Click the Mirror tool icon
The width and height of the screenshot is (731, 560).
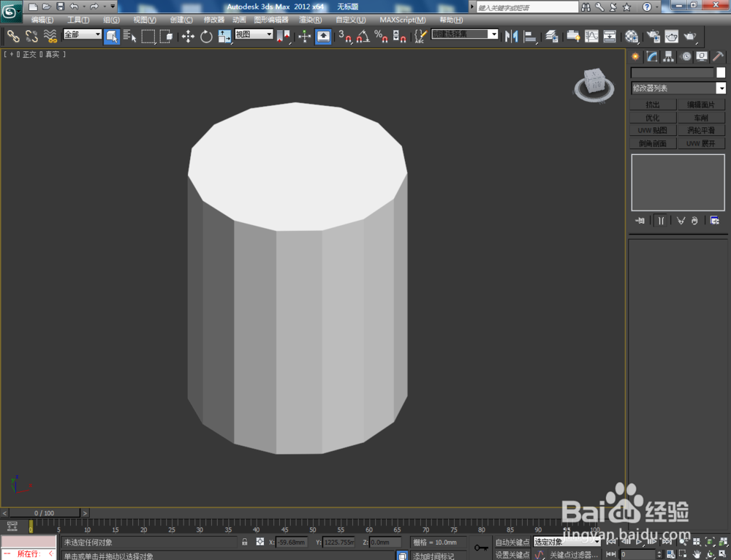coord(512,37)
